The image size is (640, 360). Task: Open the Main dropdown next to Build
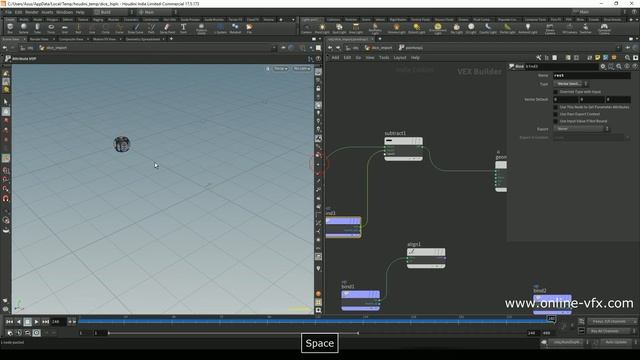pyautogui.click(x=157, y=12)
